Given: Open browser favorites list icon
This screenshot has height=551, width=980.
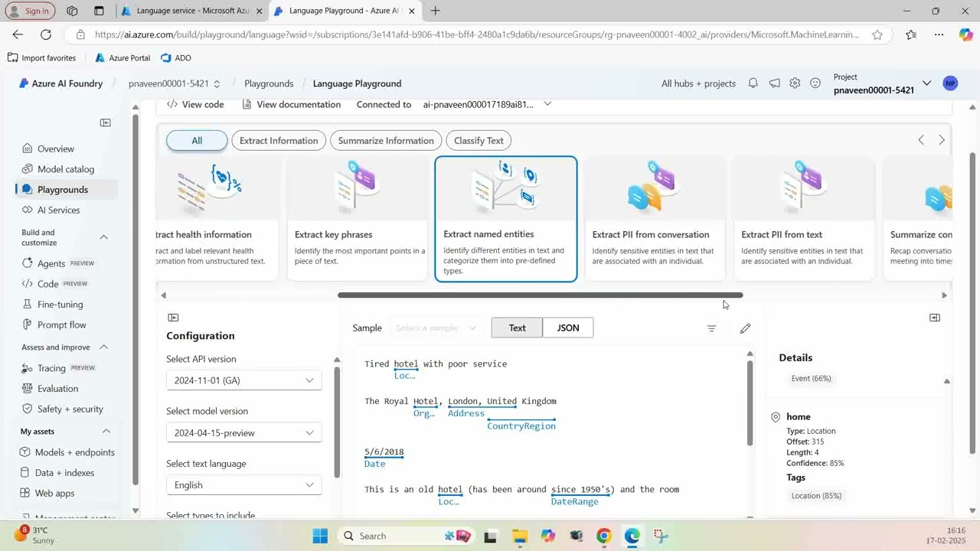Looking at the screenshot, I should tap(911, 34).
